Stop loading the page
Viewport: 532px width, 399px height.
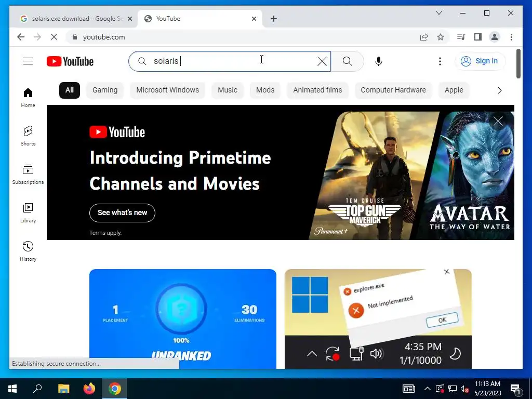(54, 37)
